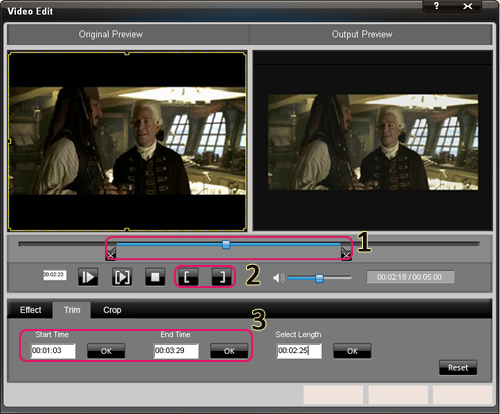
Task: Mute audio via speaker icon
Action: 278,278
